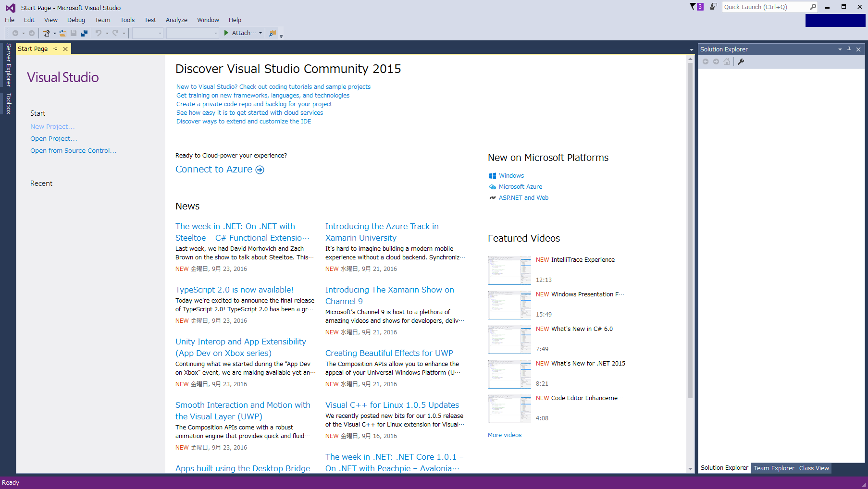This screenshot has height=489, width=868.
Task: Open the File menu
Action: 10,20
